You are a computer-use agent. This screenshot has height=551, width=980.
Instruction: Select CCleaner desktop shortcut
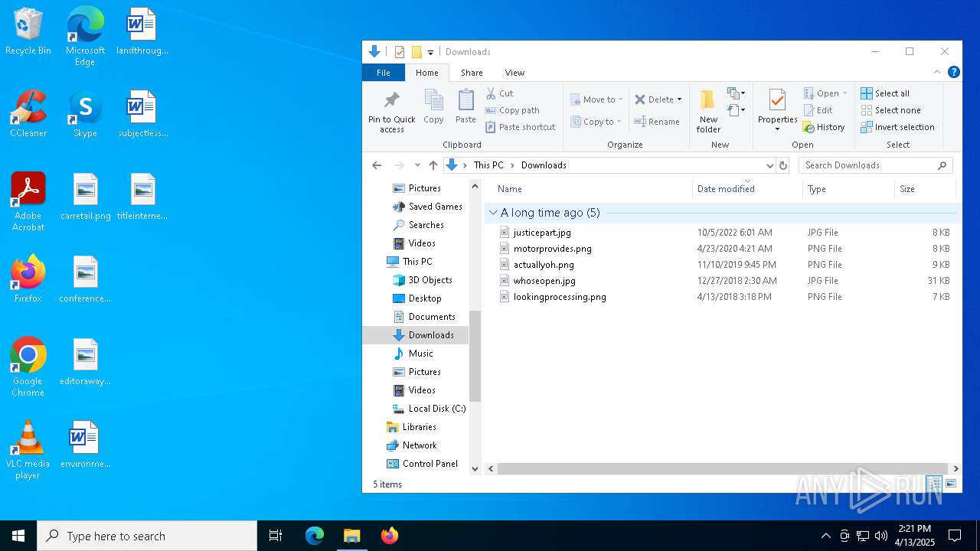point(28,114)
